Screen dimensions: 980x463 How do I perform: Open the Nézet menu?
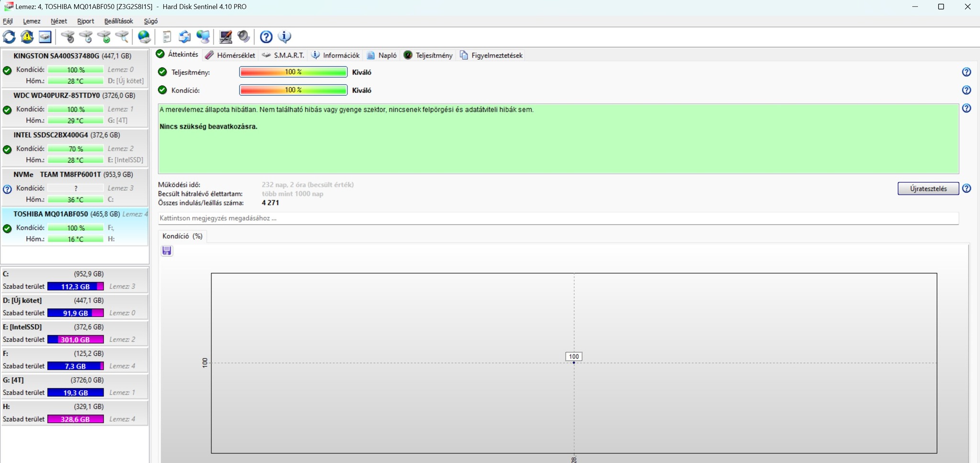[59, 21]
